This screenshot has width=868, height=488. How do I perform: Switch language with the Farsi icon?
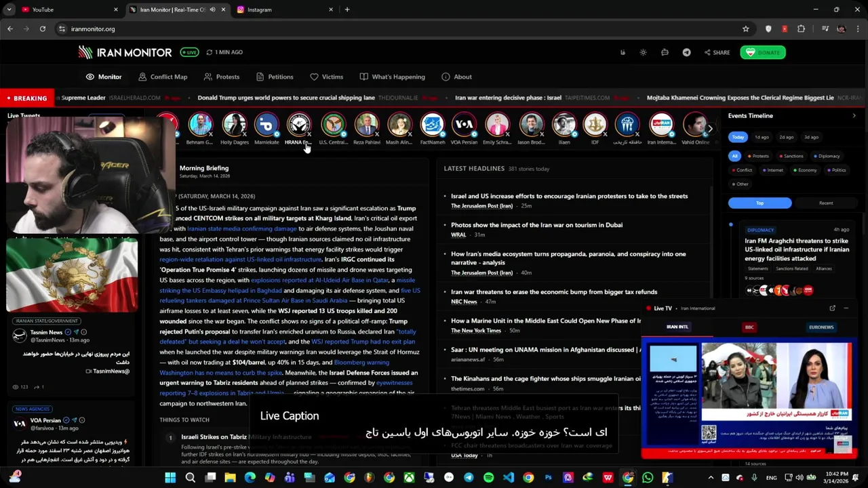coord(623,52)
